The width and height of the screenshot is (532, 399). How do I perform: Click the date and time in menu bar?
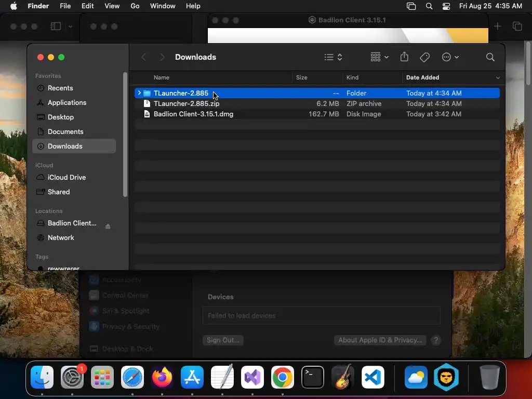tap(490, 6)
